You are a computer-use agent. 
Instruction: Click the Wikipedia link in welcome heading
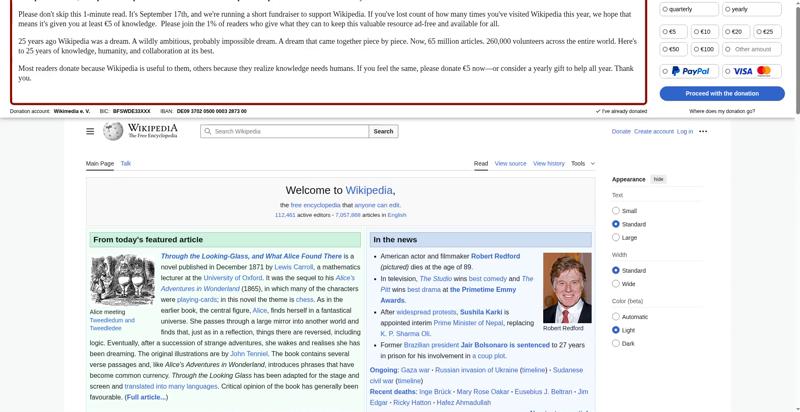[x=369, y=190]
